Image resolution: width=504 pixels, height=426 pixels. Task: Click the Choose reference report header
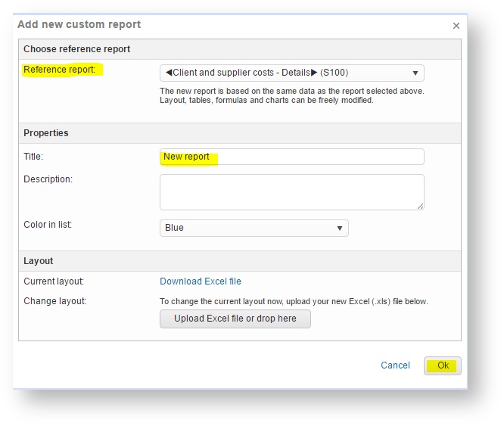[76, 49]
